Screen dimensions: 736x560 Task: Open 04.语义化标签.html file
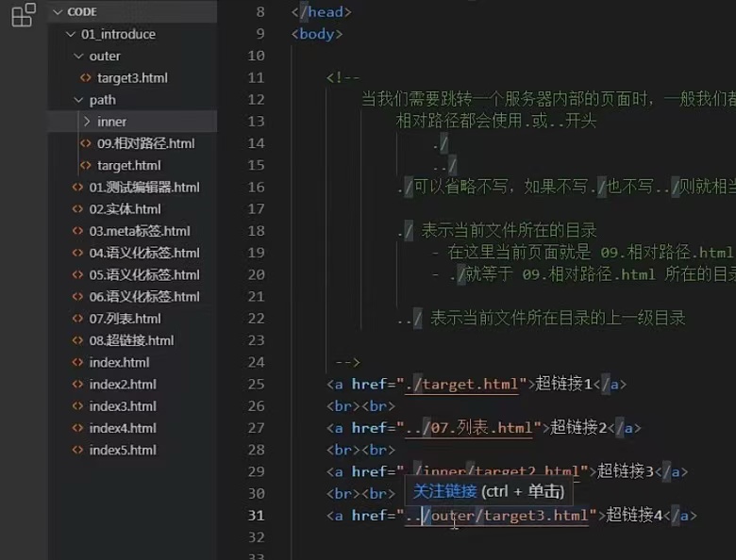tap(144, 254)
